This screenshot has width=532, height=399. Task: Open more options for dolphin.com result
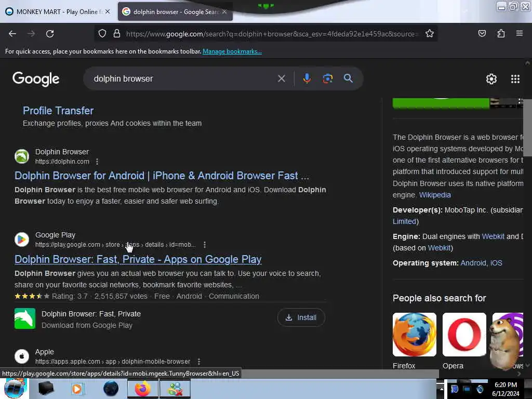(97, 162)
